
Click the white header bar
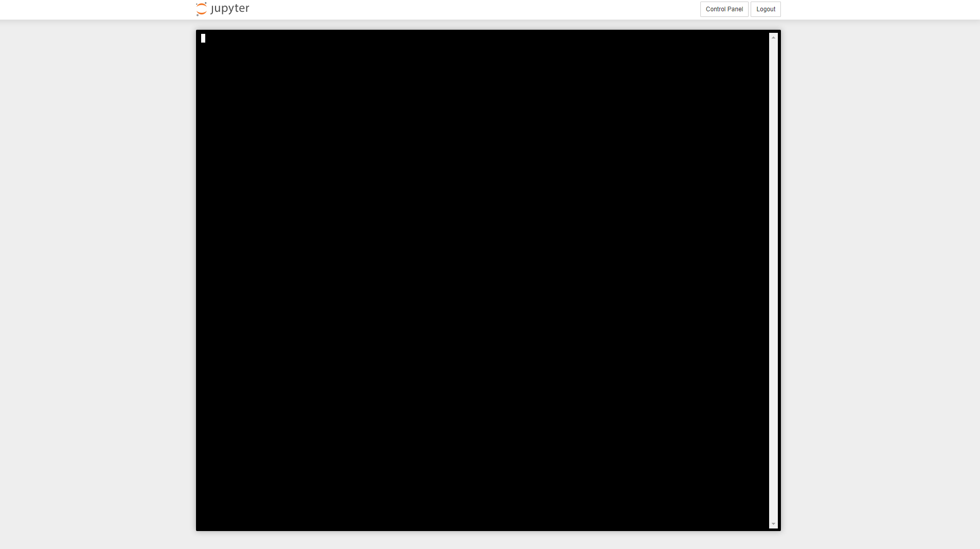tap(462, 9)
